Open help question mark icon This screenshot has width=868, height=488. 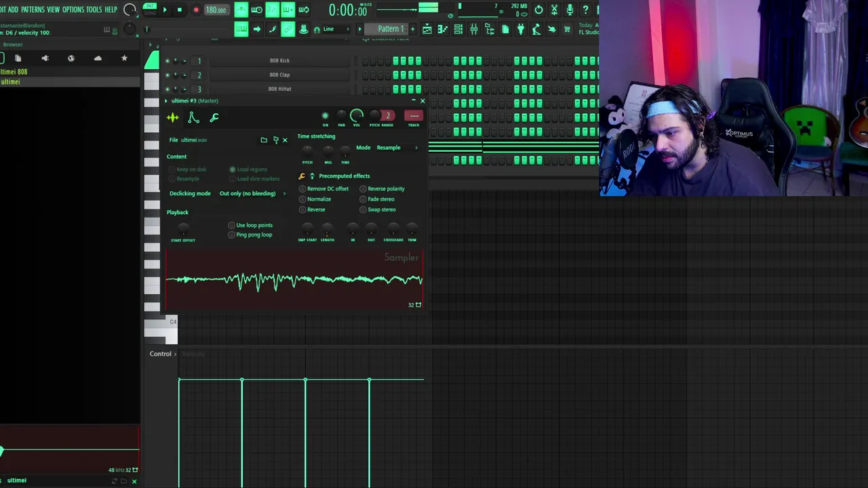[586, 10]
